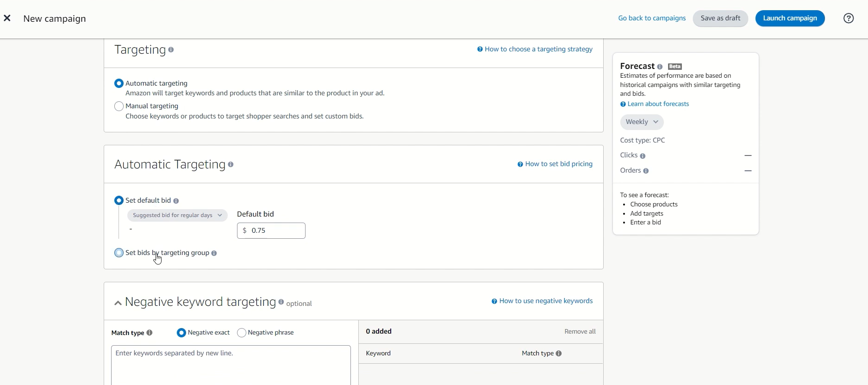The image size is (868, 385).
Task: Click Remove all in added keywords panel
Action: click(580, 332)
